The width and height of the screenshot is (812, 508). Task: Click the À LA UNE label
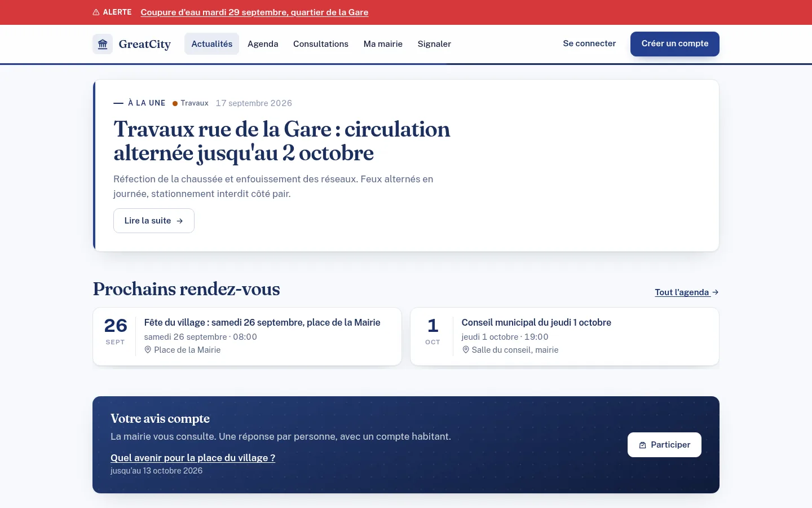point(147,103)
